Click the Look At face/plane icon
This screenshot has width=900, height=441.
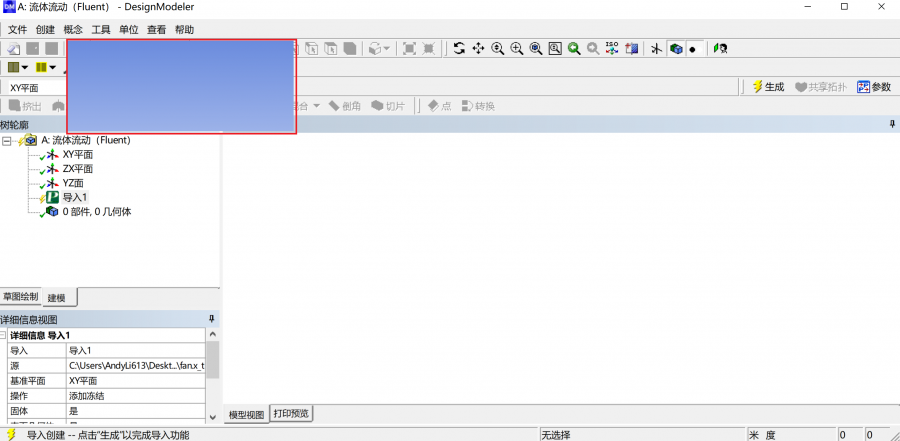[631, 49]
